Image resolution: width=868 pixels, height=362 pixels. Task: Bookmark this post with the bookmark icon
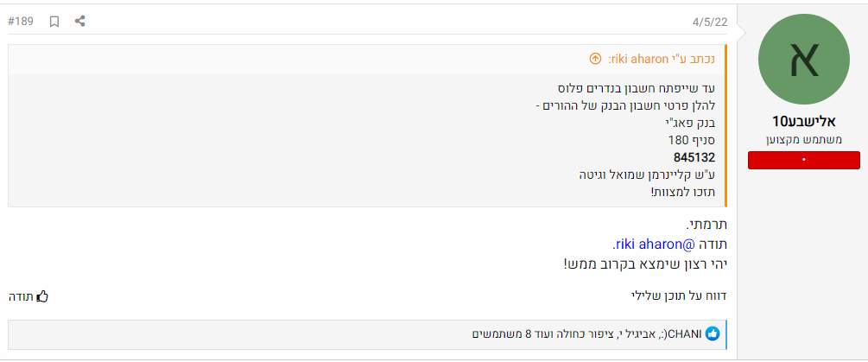pyautogui.click(x=54, y=21)
